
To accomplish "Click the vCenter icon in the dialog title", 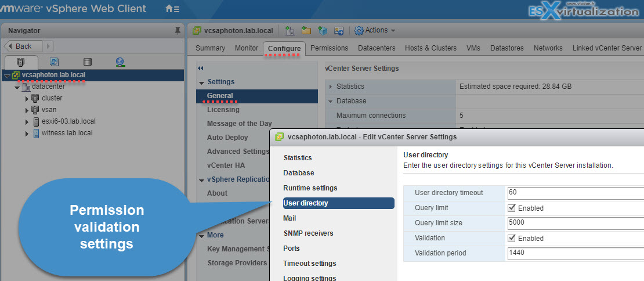I will [279, 136].
